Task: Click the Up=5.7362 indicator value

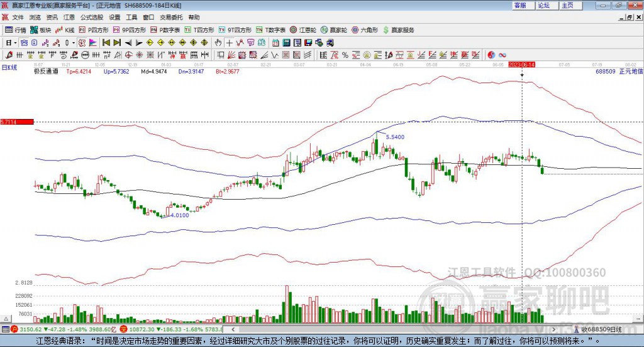Action: tap(116, 72)
